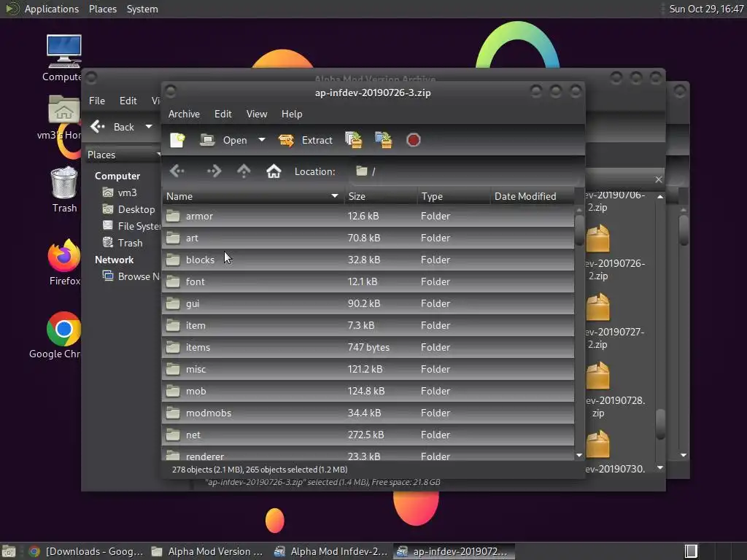This screenshot has height=560, width=747.
Task: Open the Archive menu
Action: point(184,114)
